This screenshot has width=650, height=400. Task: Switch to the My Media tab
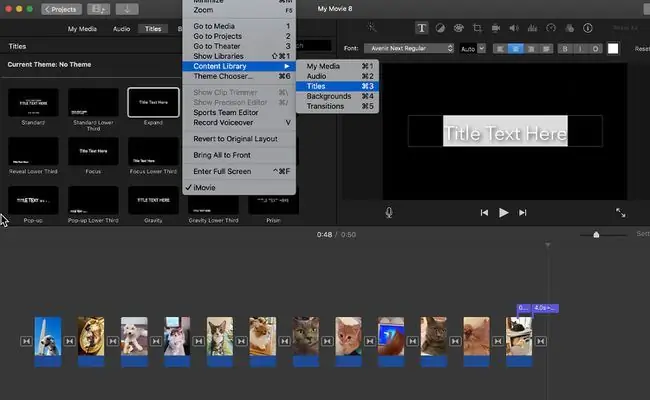click(x=82, y=29)
